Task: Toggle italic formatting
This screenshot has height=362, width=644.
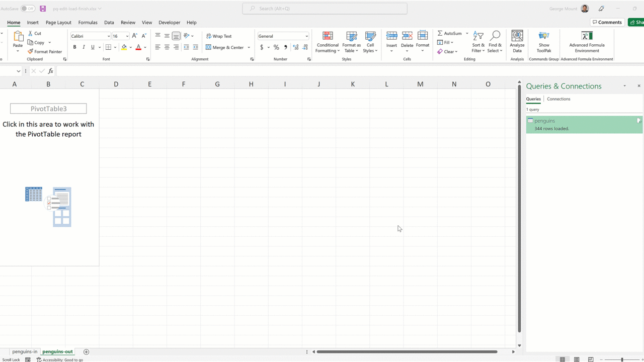Action: coord(84,47)
